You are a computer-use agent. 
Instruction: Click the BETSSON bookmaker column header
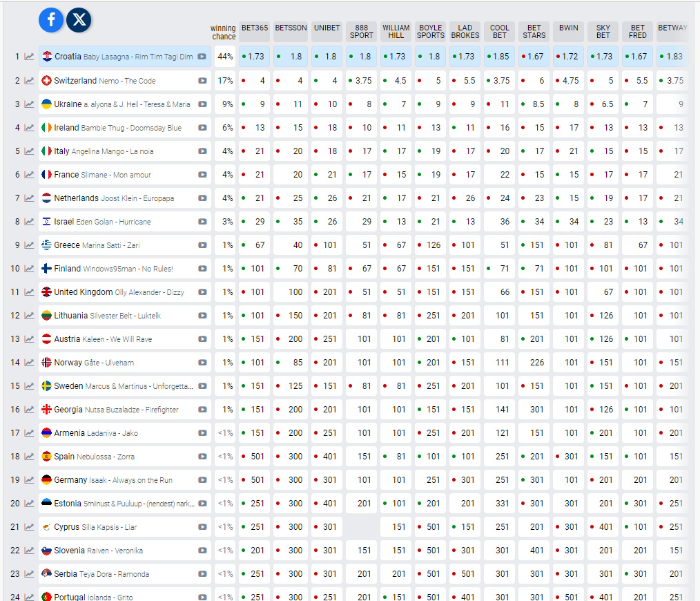(x=291, y=31)
